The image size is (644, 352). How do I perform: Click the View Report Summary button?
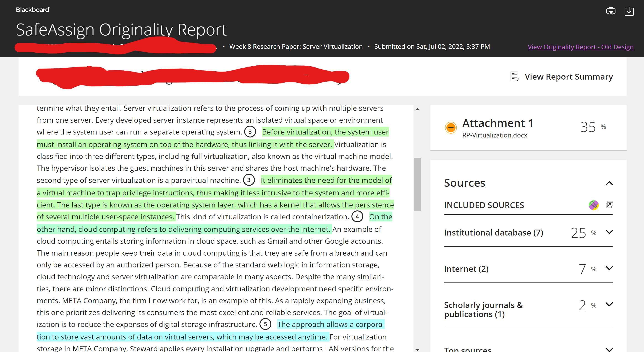point(561,77)
